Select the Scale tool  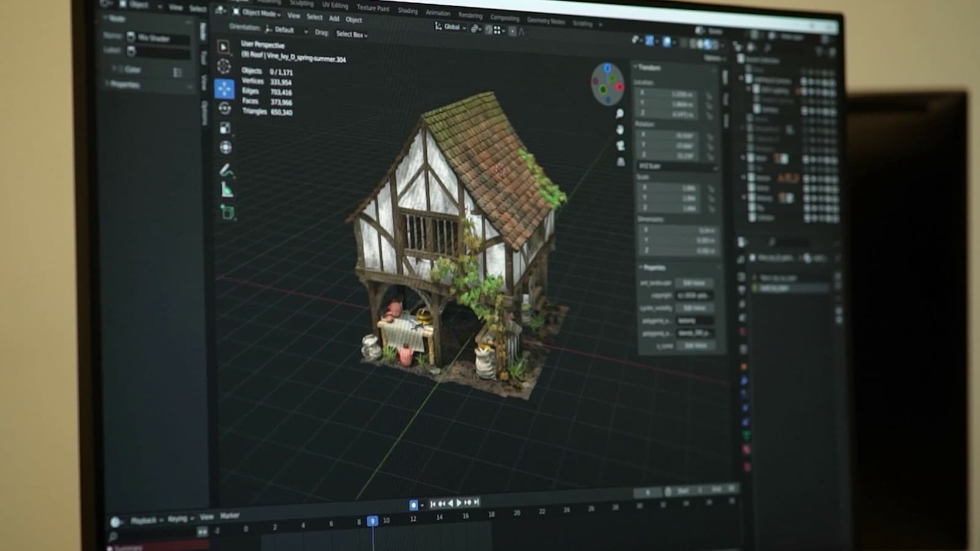coord(225,128)
